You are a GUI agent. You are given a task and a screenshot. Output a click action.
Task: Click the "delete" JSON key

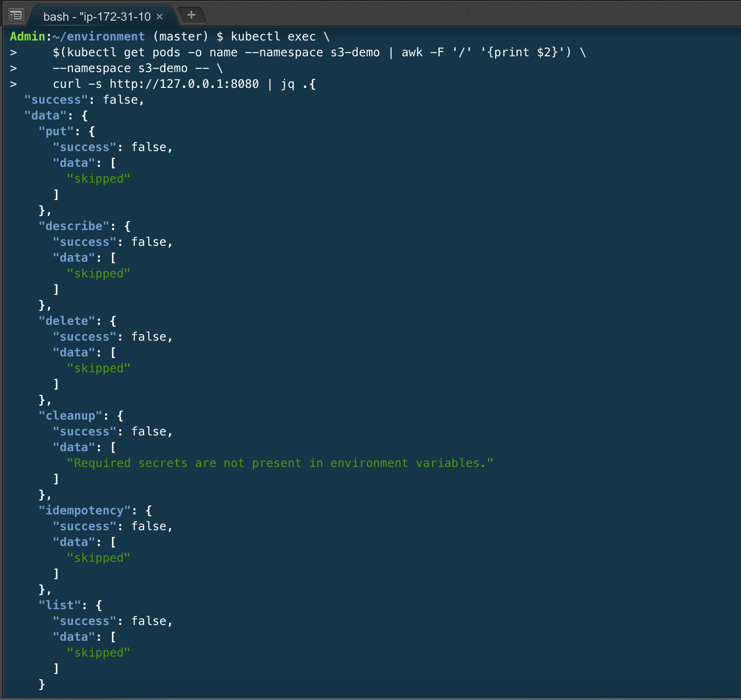click(67, 320)
